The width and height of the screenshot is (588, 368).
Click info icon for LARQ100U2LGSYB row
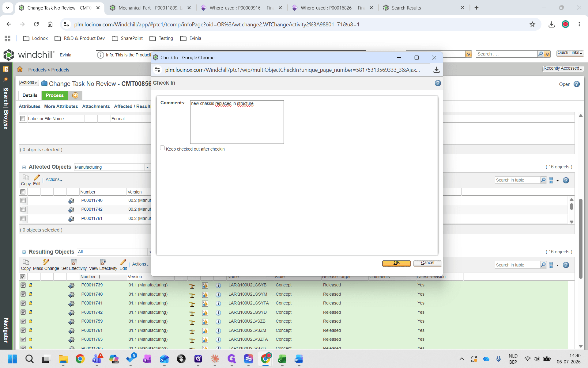click(218, 285)
